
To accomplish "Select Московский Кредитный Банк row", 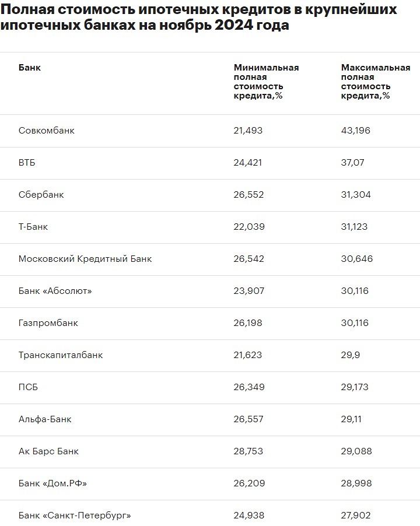I will point(85,259).
